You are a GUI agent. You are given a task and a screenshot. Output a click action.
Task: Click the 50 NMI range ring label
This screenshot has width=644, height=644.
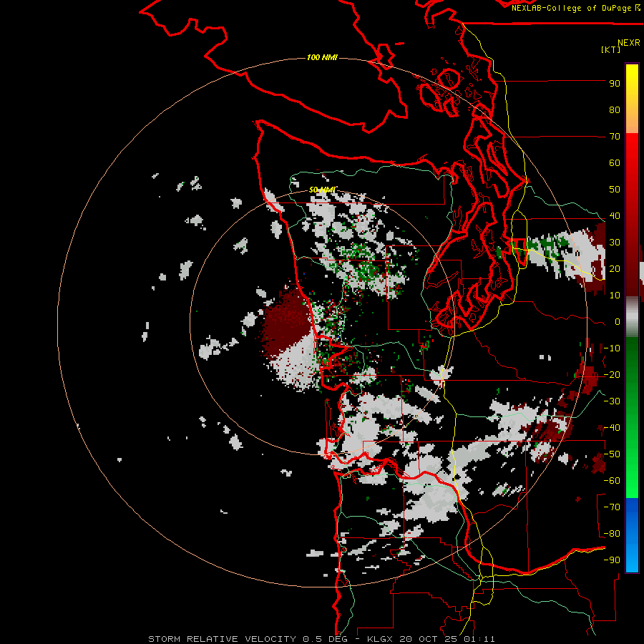pos(322,190)
